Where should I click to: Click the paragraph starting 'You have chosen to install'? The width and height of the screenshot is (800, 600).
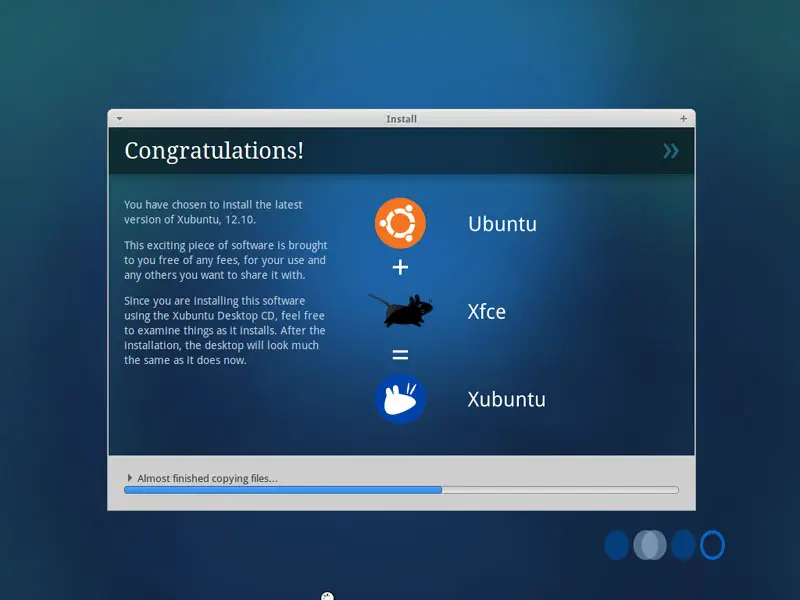coord(213,212)
